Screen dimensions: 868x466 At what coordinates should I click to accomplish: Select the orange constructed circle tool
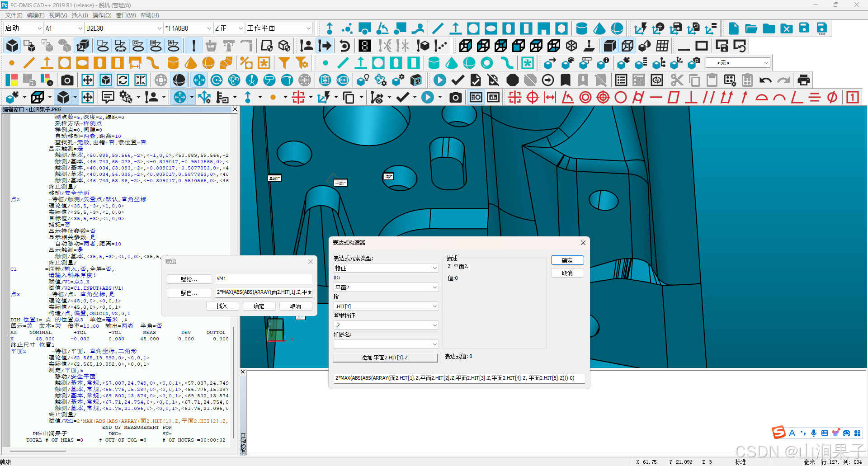click(65, 63)
